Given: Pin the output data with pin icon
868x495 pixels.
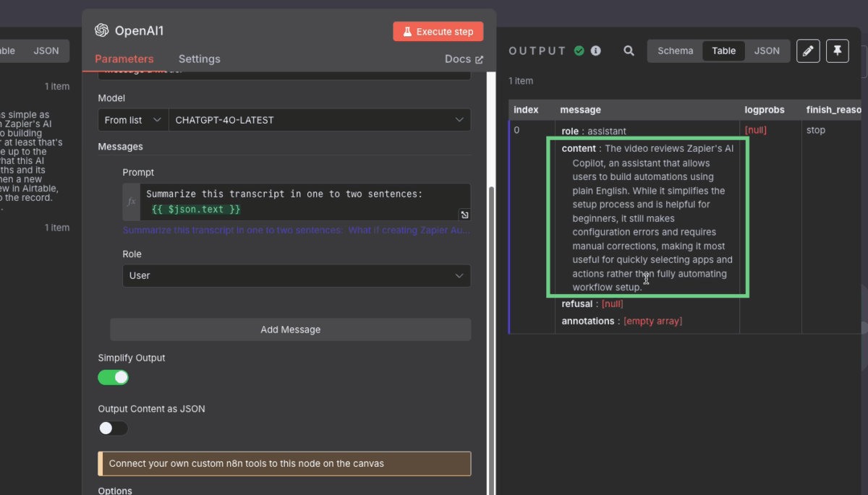Looking at the screenshot, I should [838, 51].
